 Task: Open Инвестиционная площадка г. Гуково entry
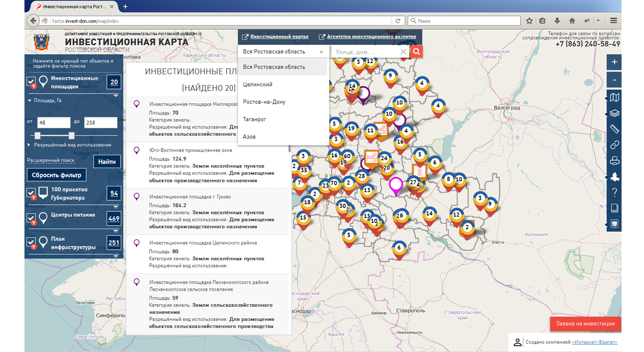click(x=207, y=211)
